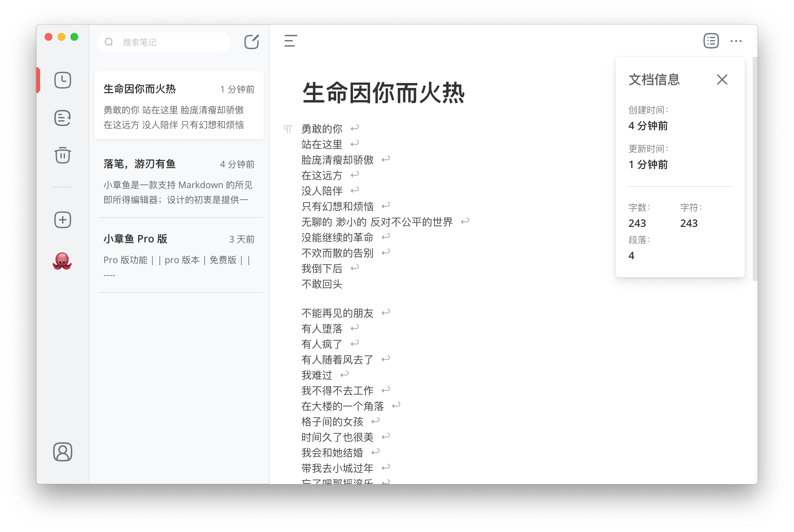The width and height of the screenshot is (794, 532).
Task: Click the line 不敢回头
Action: pyautogui.click(x=322, y=284)
